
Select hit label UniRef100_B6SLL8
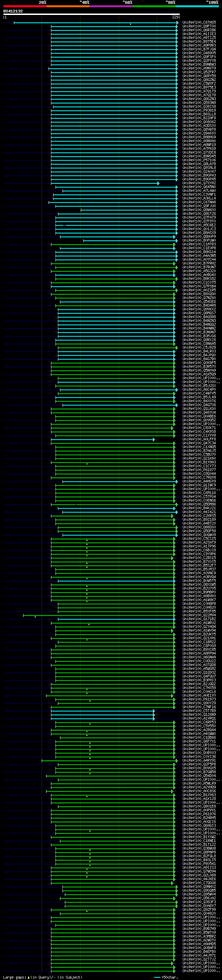(x=199, y=114)
